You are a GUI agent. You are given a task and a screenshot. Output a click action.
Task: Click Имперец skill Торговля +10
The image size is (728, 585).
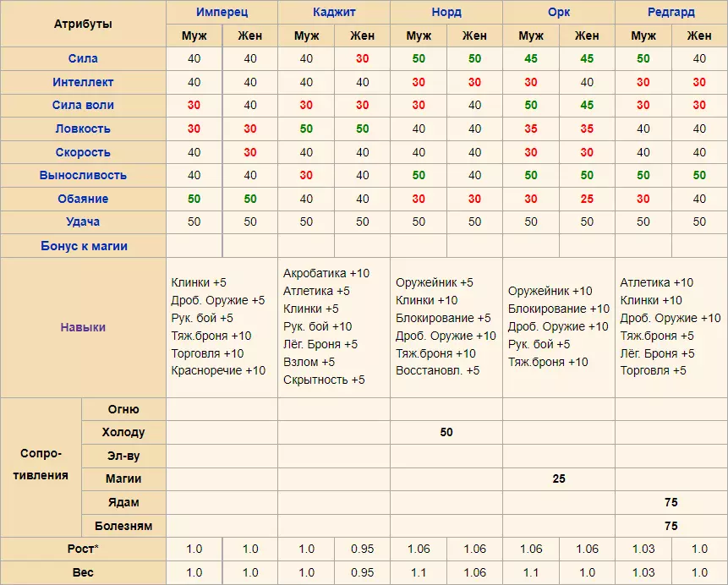(x=207, y=353)
